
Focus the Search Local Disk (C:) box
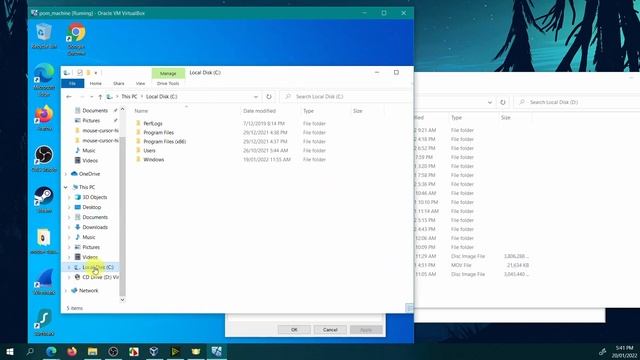point(347,97)
